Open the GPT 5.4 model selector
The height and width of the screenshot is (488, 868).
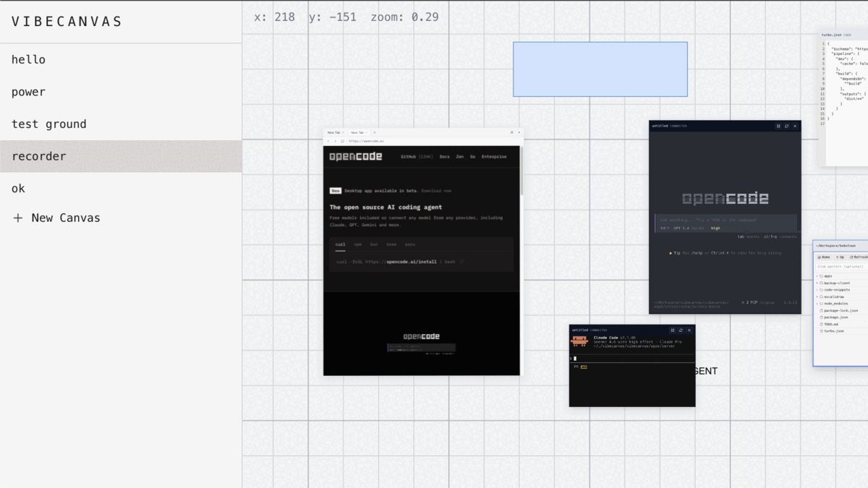point(681,228)
